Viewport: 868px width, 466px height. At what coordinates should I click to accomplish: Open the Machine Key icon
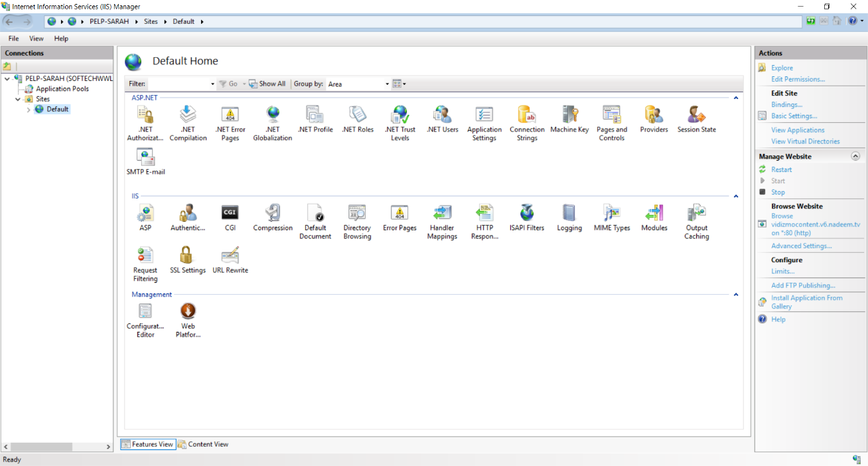[x=569, y=116]
